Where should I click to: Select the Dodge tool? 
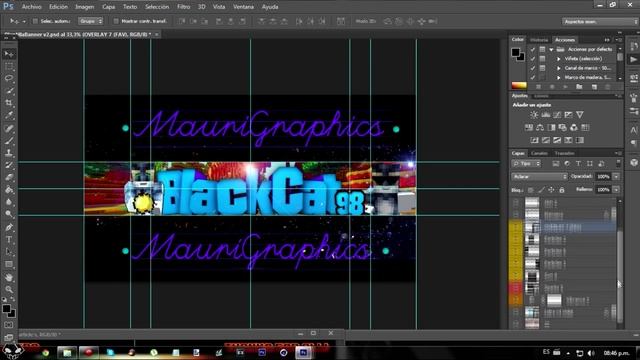[x=9, y=214]
